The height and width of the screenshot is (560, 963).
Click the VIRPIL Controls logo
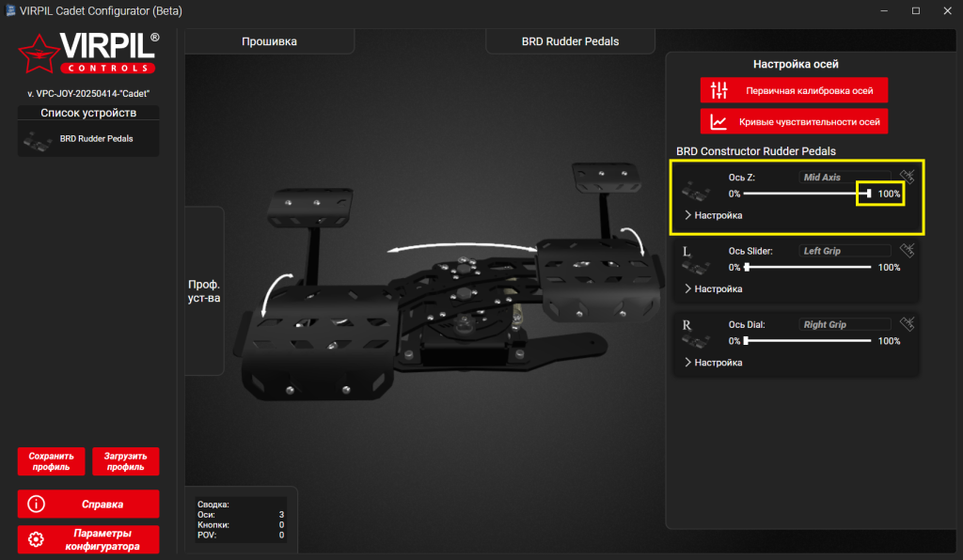click(x=88, y=54)
